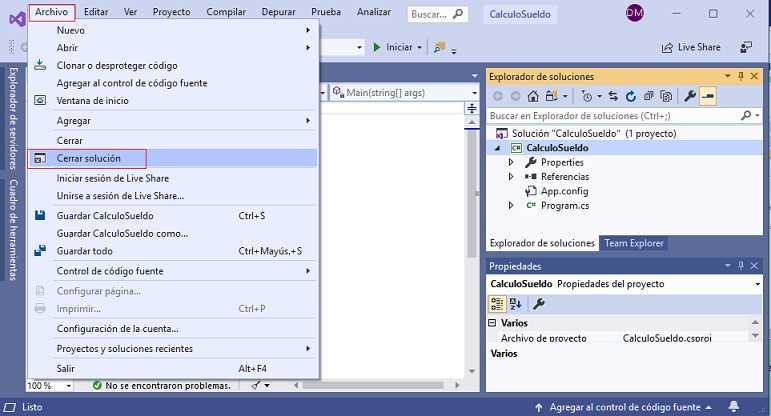Select Cerrar solución from Archivo menu
The width and height of the screenshot is (771, 416).
pos(172,158)
